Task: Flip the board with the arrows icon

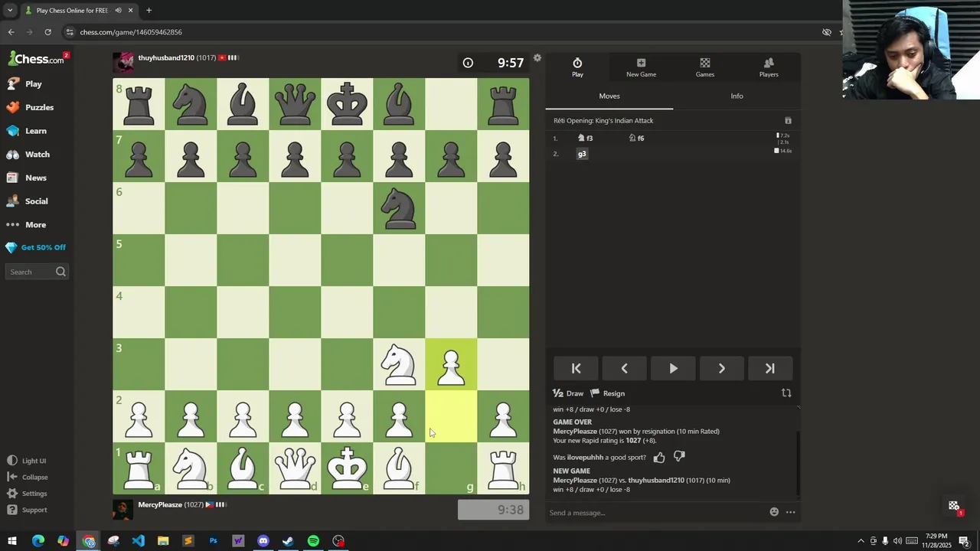Action: 786,393
